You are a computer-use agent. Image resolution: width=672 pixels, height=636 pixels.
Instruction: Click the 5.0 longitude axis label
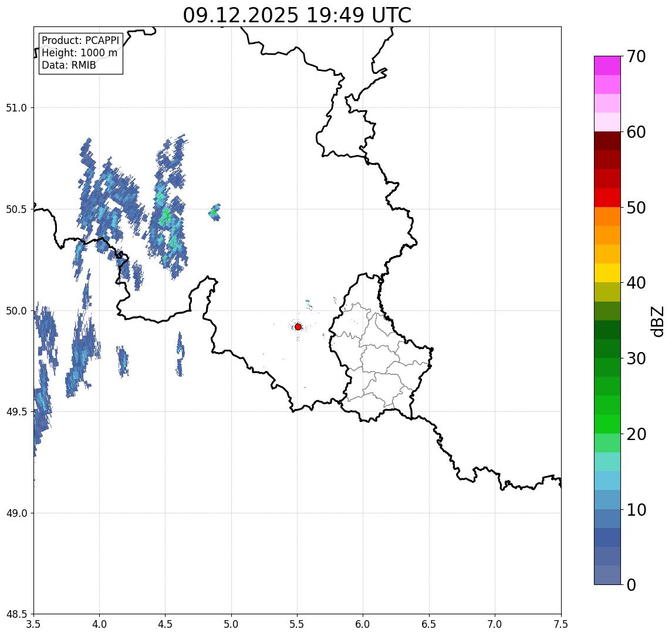click(x=231, y=624)
